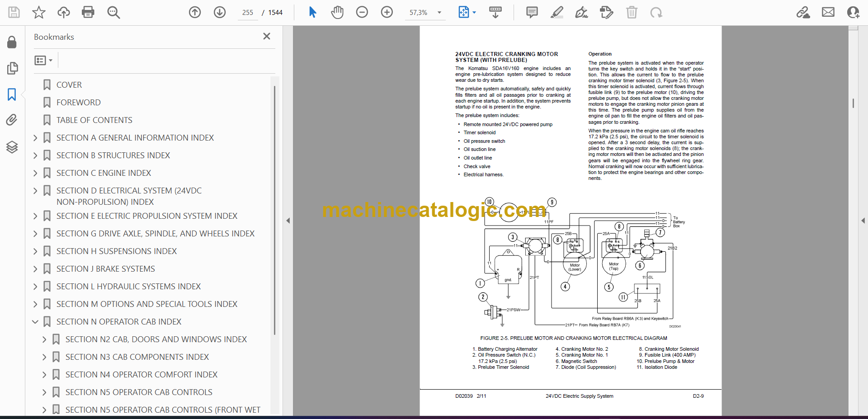Open the security lock panel

(x=12, y=42)
